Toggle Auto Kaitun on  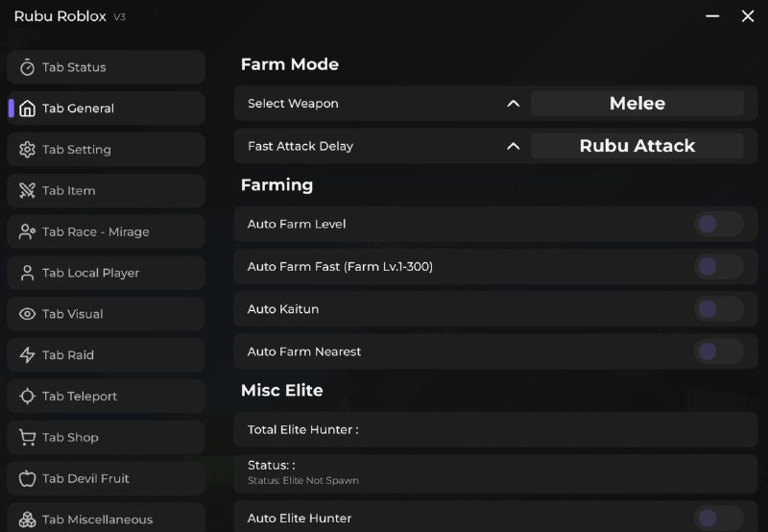point(718,309)
